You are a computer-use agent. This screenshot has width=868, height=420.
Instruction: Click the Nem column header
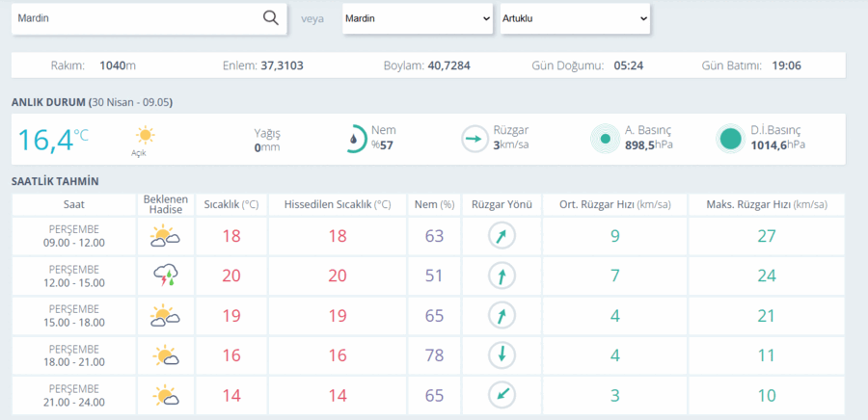pyautogui.click(x=435, y=204)
